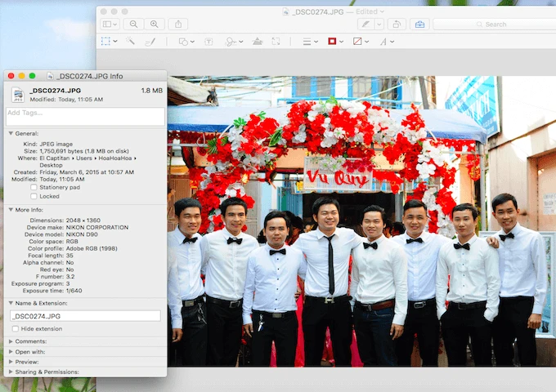Viewport: 556px width, 392px height.
Task: Select the Instant Alpha magic wand tool
Action: [x=131, y=41]
